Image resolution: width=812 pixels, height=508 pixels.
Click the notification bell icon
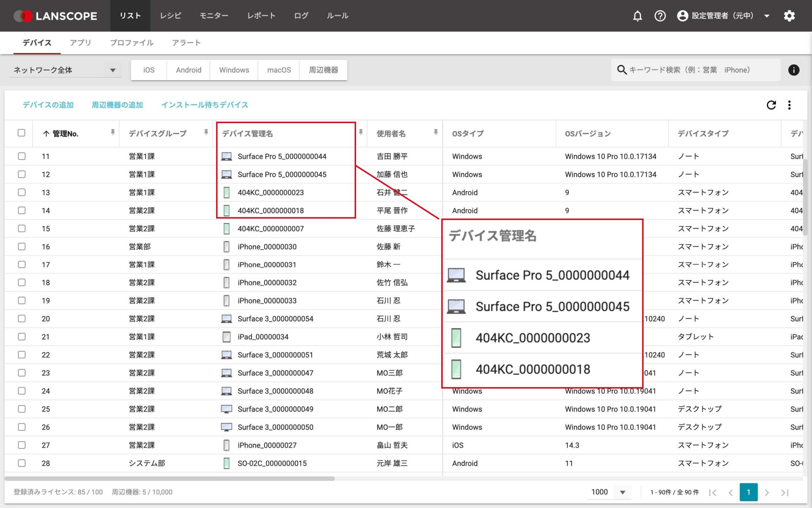click(x=638, y=16)
